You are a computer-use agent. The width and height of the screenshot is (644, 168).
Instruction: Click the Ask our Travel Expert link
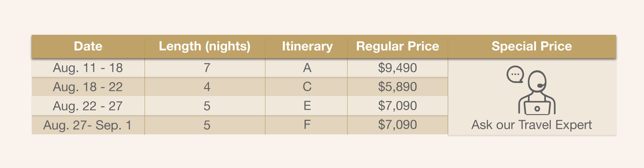pyautogui.click(x=532, y=125)
